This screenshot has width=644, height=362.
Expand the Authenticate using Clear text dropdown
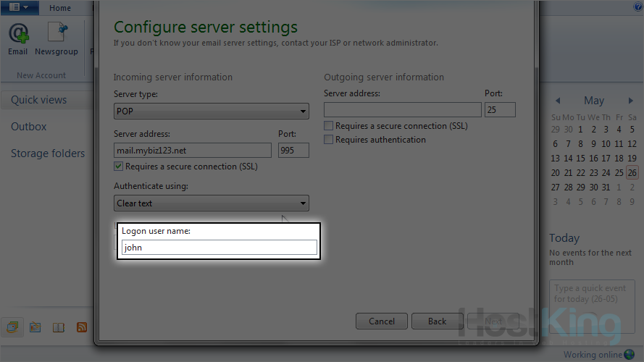(x=212, y=203)
